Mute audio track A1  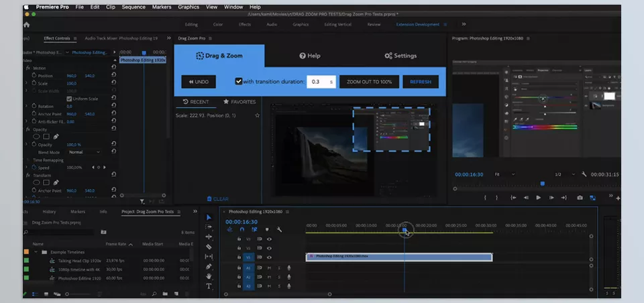pos(270,267)
